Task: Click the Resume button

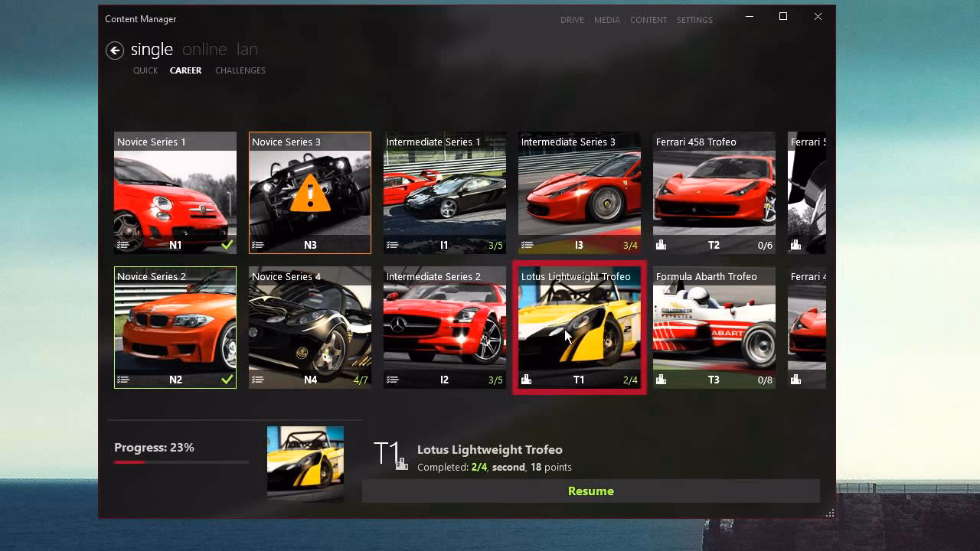Action: pyautogui.click(x=591, y=491)
